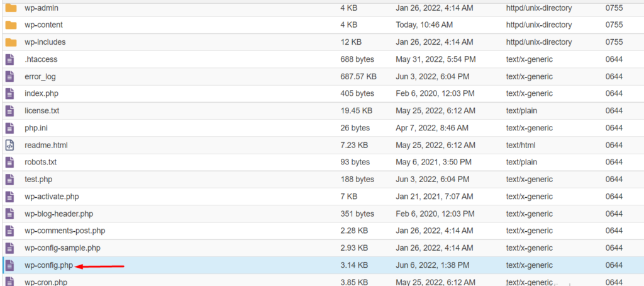Click the wp-blog-header.php file icon

(9, 214)
